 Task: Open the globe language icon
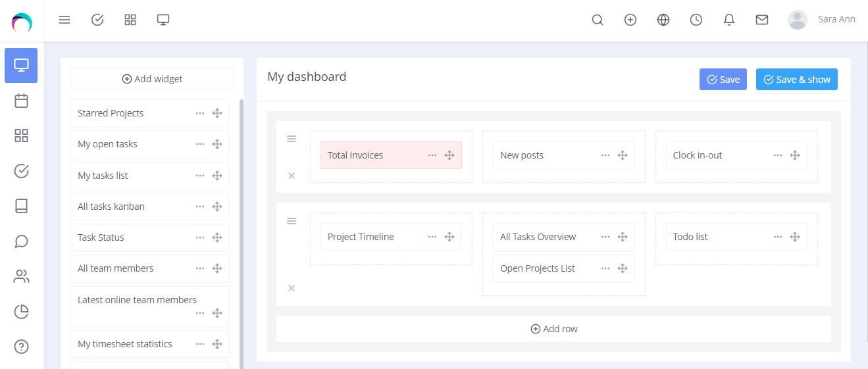point(663,20)
